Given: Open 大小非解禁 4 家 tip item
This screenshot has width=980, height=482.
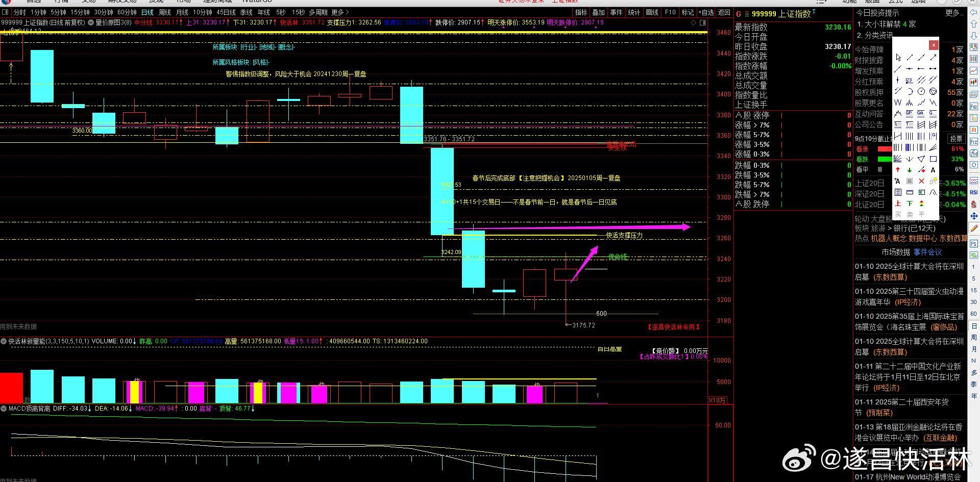Looking at the screenshot, I should pyautogui.click(x=887, y=24).
